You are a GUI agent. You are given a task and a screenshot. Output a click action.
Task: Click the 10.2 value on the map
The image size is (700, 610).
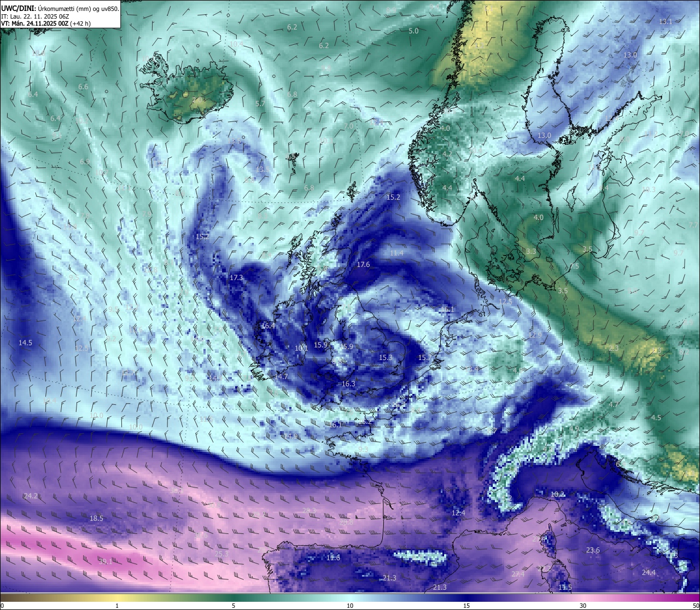tap(557, 495)
